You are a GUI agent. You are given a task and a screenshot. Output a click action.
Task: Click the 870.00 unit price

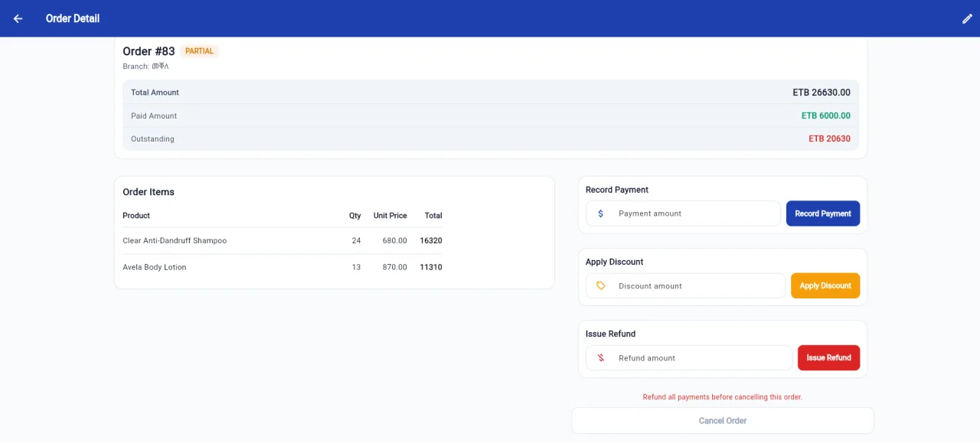(394, 267)
